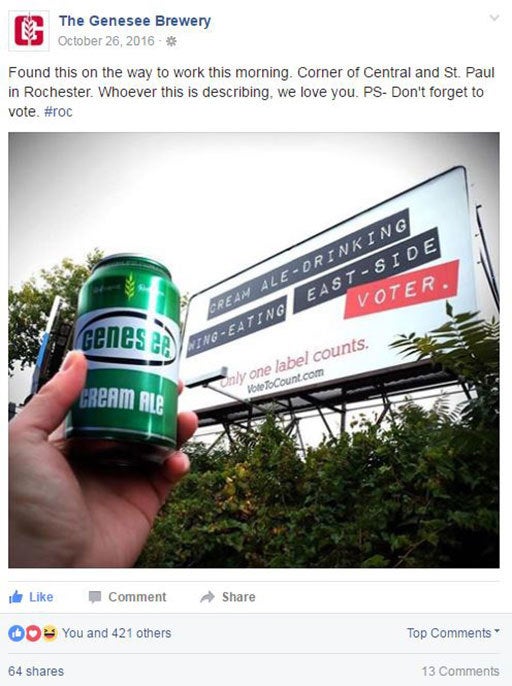Open The Genesee Brewery page name link
Image resolution: width=512 pixels, height=686 pixels.
pos(135,21)
